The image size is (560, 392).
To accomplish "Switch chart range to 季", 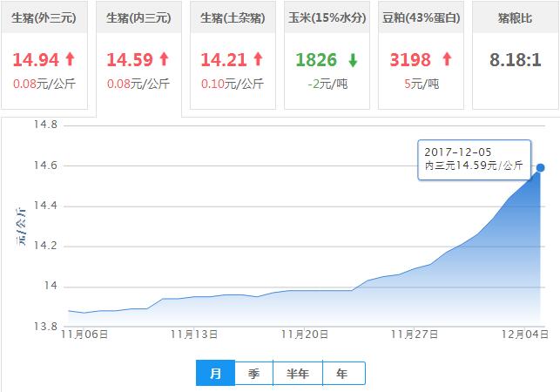I will pyautogui.click(x=254, y=374).
